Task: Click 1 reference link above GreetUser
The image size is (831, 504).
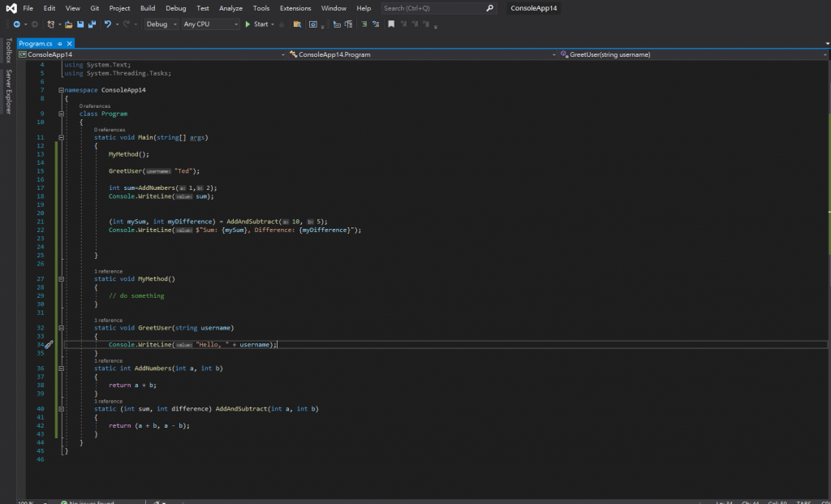Action: click(x=108, y=320)
